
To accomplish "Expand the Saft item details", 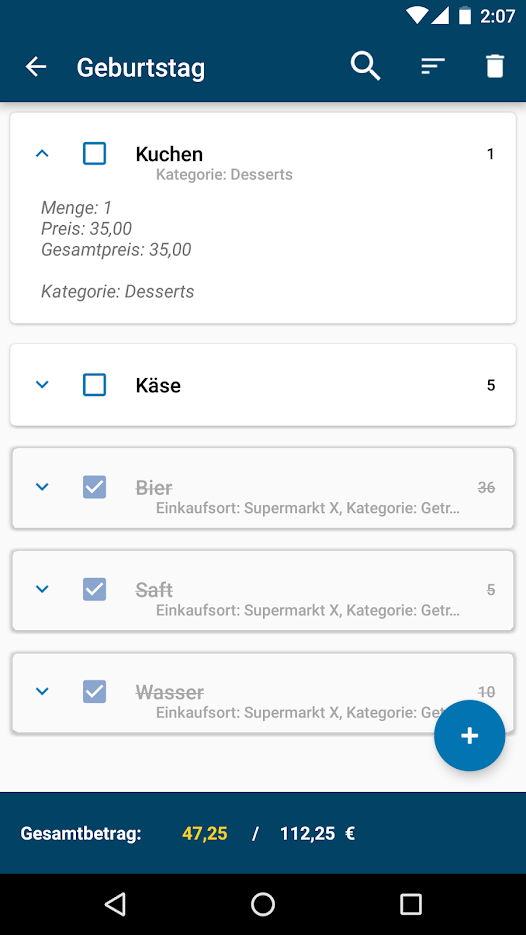I will click(42, 589).
